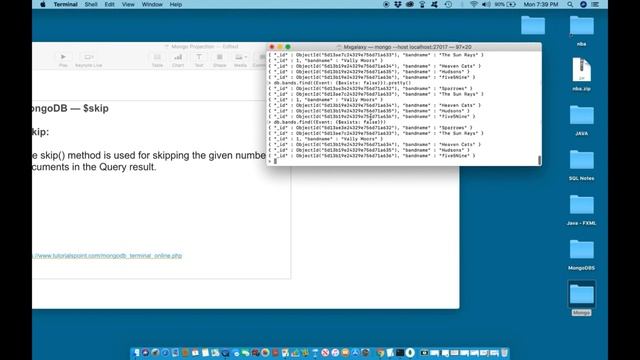Insert a Chart from the Keynote toolbar

click(x=178, y=60)
